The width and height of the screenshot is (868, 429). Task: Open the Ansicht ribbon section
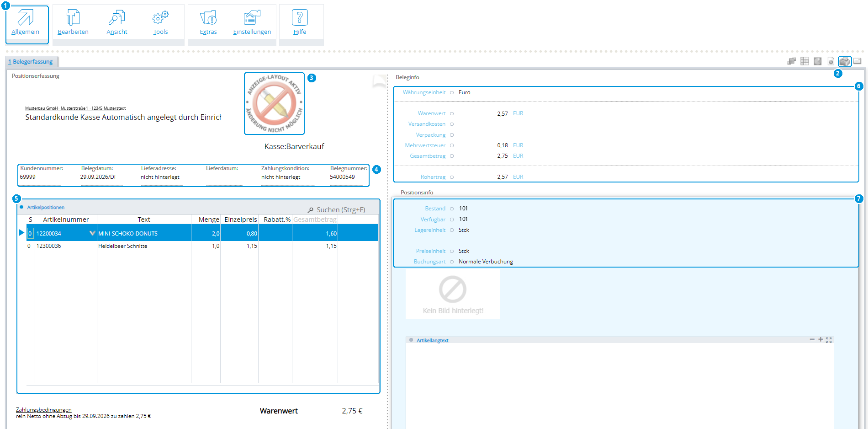(117, 23)
